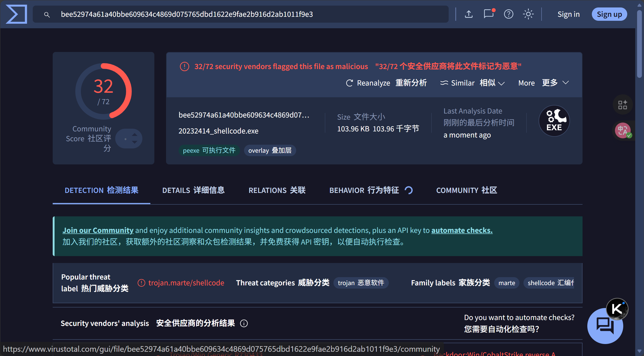Click the search magnifier icon
This screenshot has width=644, height=356.
(x=47, y=15)
